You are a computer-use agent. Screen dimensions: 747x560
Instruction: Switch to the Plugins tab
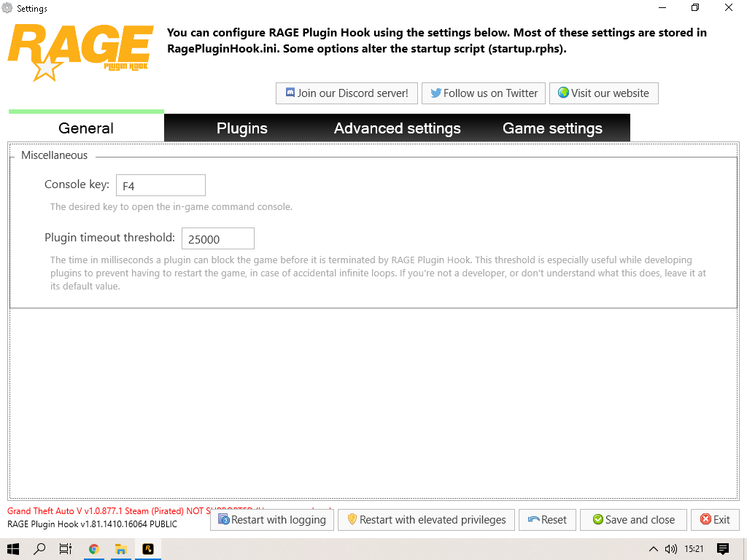pyautogui.click(x=241, y=128)
